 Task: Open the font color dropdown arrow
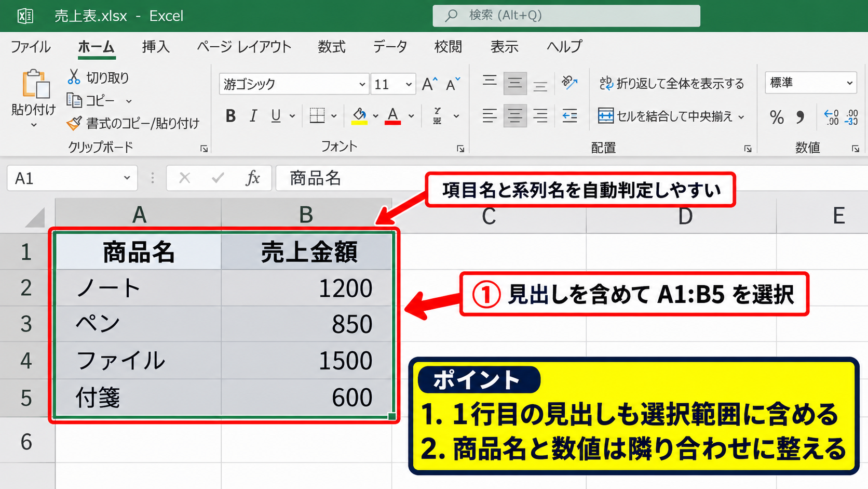coord(411,116)
